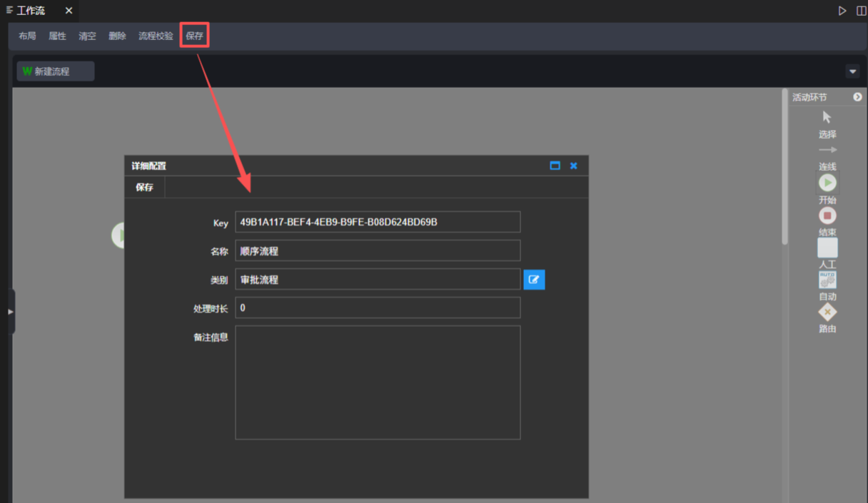The width and height of the screenshot is (868, 503).
Task: Switch to the 新建流程 tab
Action: [55, 71]
